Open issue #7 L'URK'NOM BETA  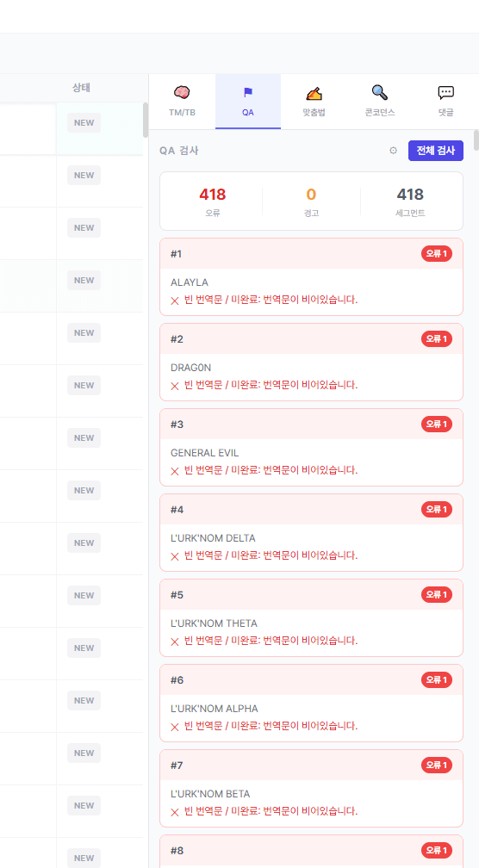click(x=311, y=788)
